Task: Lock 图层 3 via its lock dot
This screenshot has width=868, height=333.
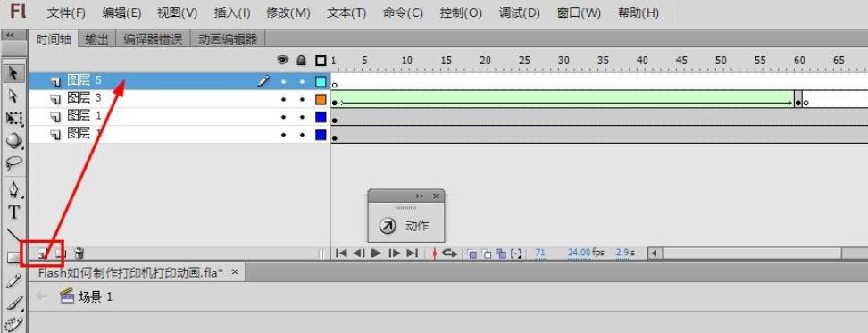Action: point(302,100)
